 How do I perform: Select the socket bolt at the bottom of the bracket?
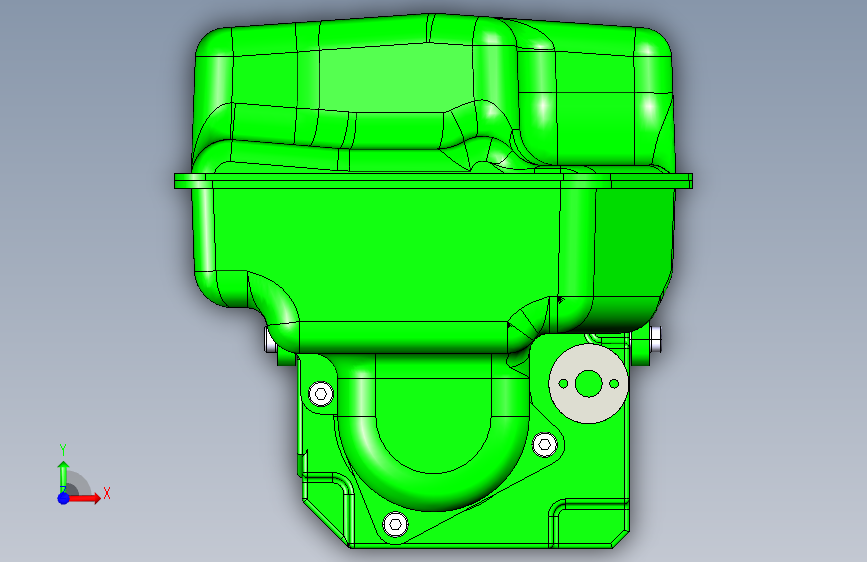pyautogui.click(x=395, y=524)
